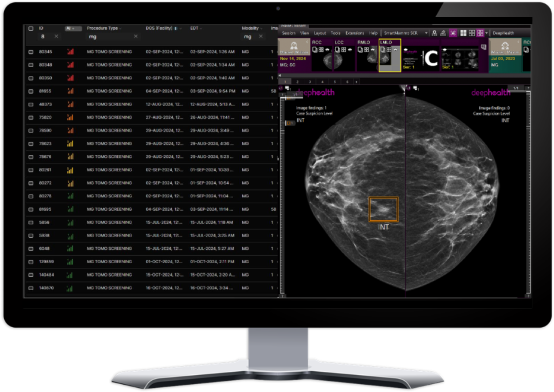This screenshot has height=392, width=554.
Task: Select the checkbox next to study 5856
Action: (x=31, y=223)
